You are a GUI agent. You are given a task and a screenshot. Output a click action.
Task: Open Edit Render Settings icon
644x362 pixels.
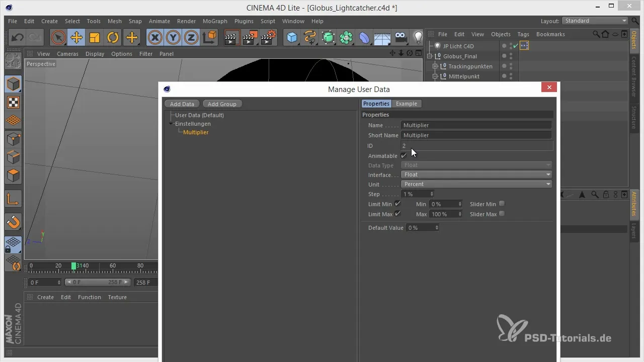click(269, 37)
